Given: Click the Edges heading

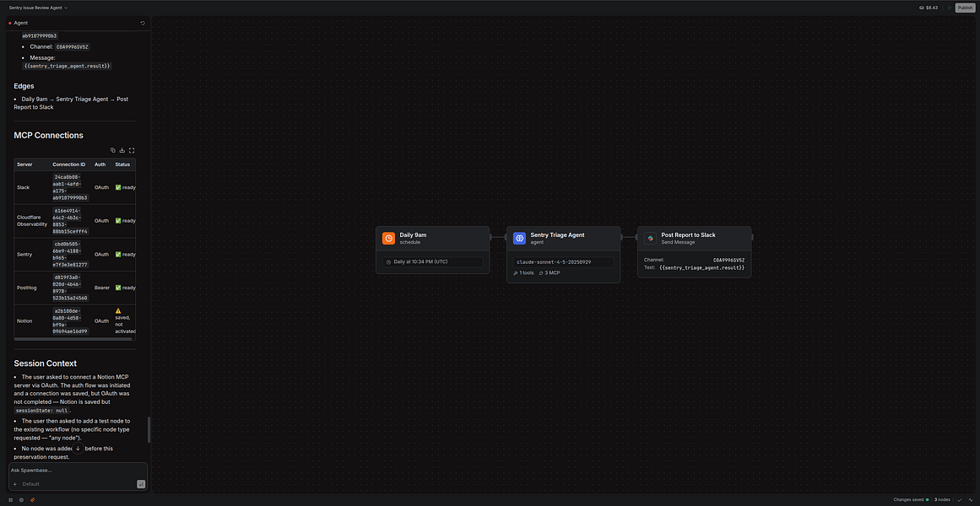Looking at the screenshot, I should coord(24,85).
